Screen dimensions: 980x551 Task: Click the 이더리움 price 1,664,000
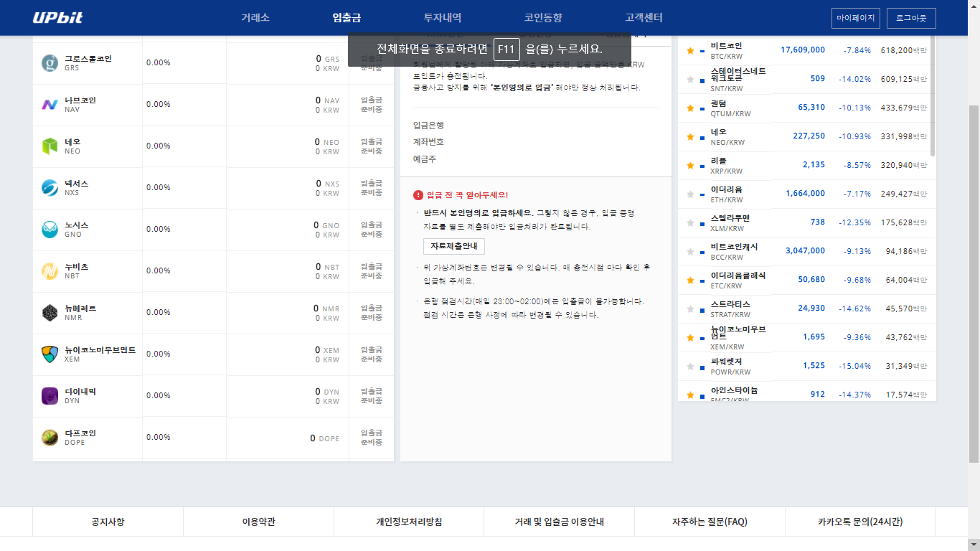[806, 194]
